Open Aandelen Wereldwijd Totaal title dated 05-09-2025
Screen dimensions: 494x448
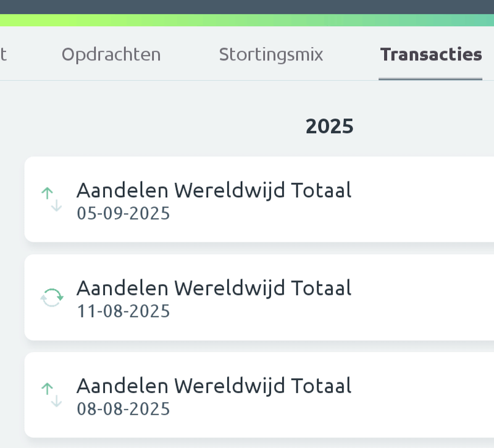tap(214, 190)
